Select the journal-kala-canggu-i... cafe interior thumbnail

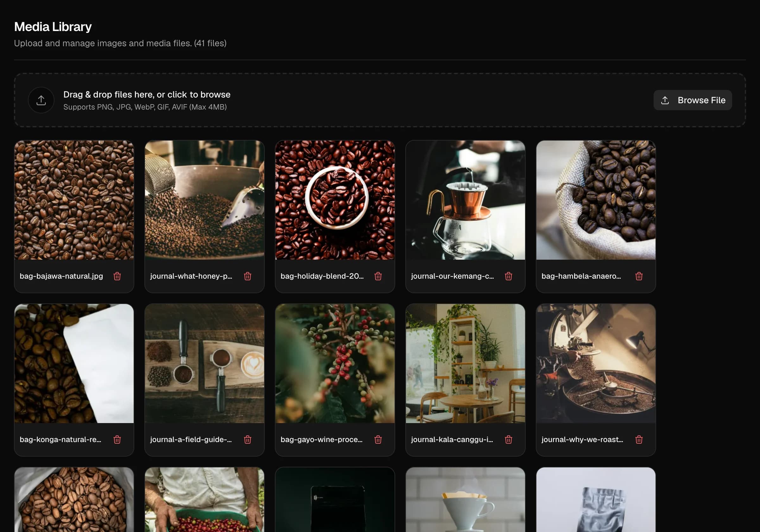[x=465, y=364]
